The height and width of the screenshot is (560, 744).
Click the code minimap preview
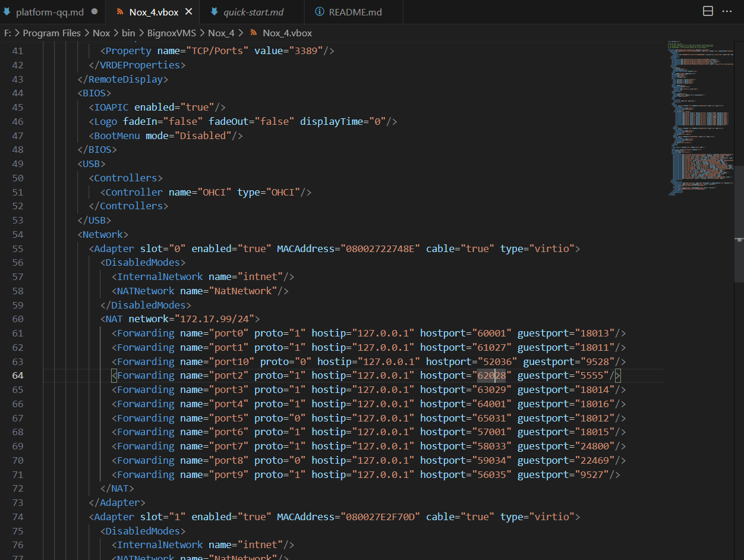(x=698, y=119)
